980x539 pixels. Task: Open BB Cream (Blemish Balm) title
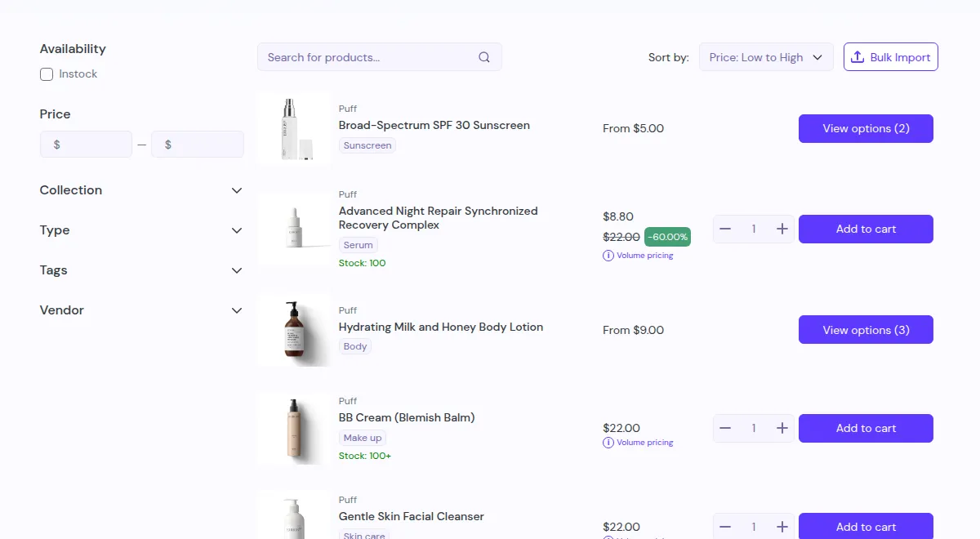point(407,417)
